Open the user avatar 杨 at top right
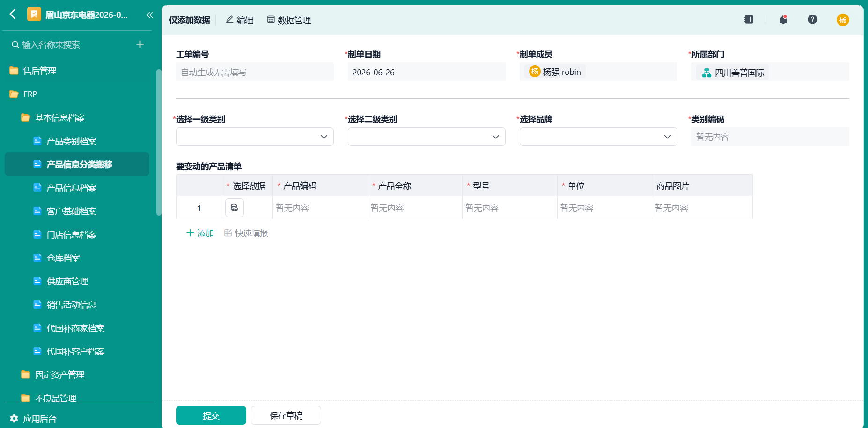Viewport: 868px width, 428px height. [843, 20]
